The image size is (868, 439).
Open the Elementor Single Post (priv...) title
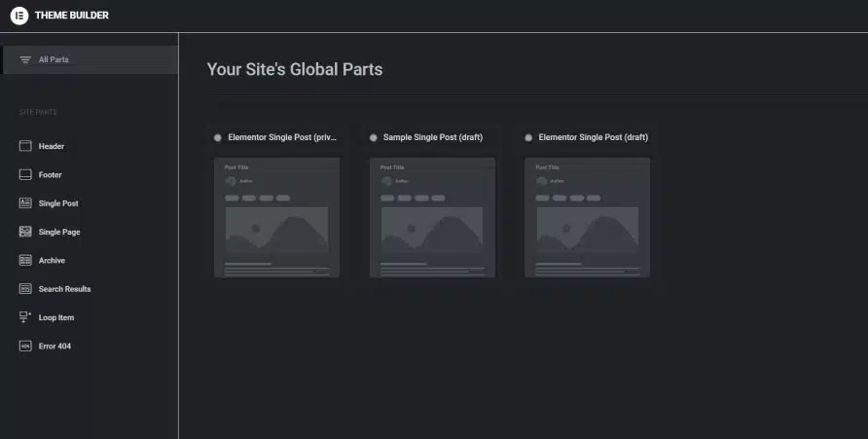282,137
